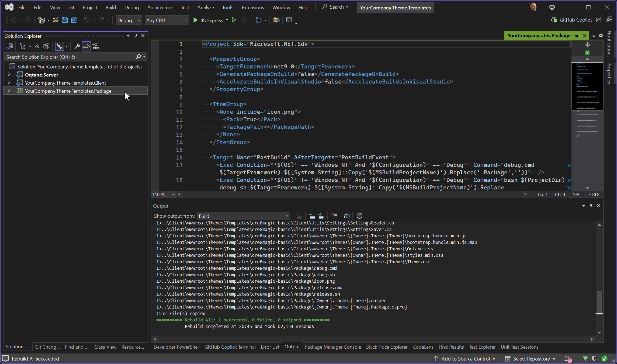This screenshot has width=617, height=364.
Task: Open the solution configuration dropdown showing Debug
Action: (129, 20)
